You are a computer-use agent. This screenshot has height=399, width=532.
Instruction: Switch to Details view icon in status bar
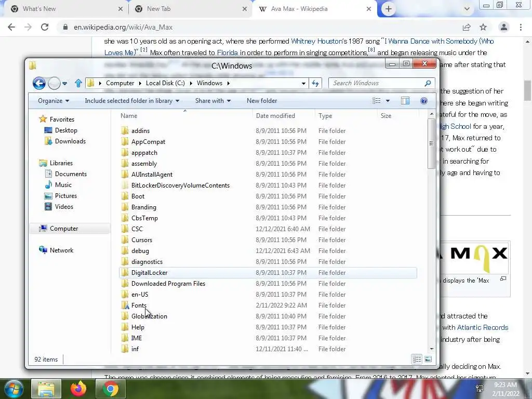point(417,360)
